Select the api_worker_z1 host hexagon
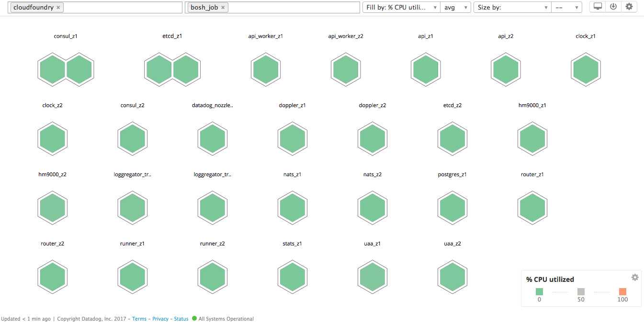 click(x=265, y=70)
